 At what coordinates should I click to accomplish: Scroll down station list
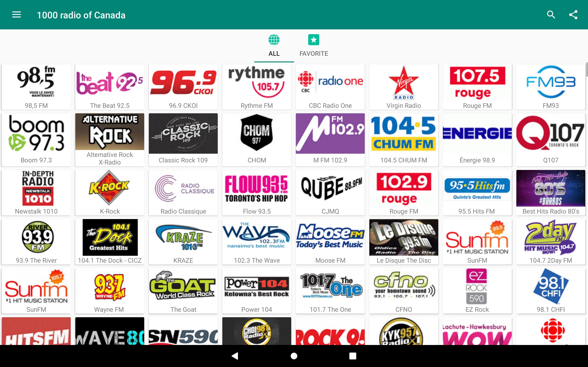point(294,211)
